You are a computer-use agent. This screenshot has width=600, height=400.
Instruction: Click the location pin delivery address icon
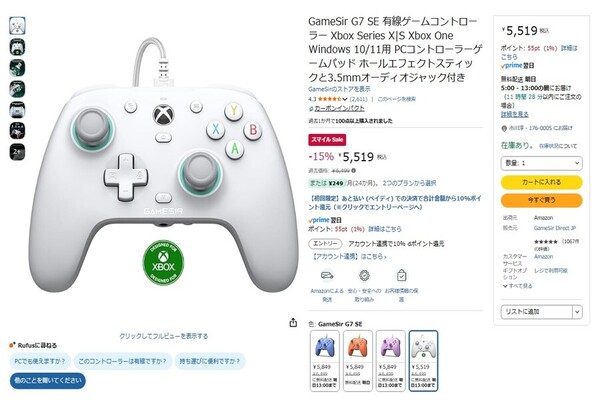504,128
